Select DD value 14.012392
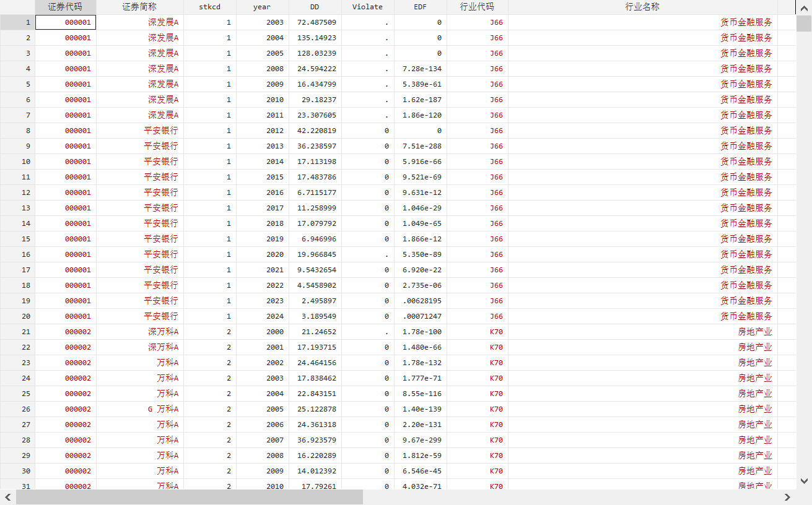 pyautogui.click(x=317, y=471)
